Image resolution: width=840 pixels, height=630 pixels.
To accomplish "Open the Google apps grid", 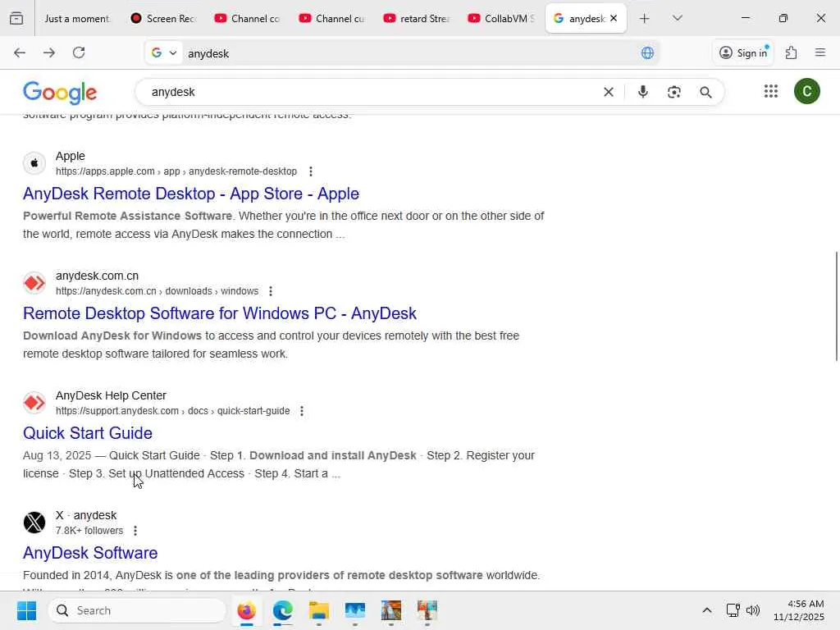I will click(x=771, y=92).
